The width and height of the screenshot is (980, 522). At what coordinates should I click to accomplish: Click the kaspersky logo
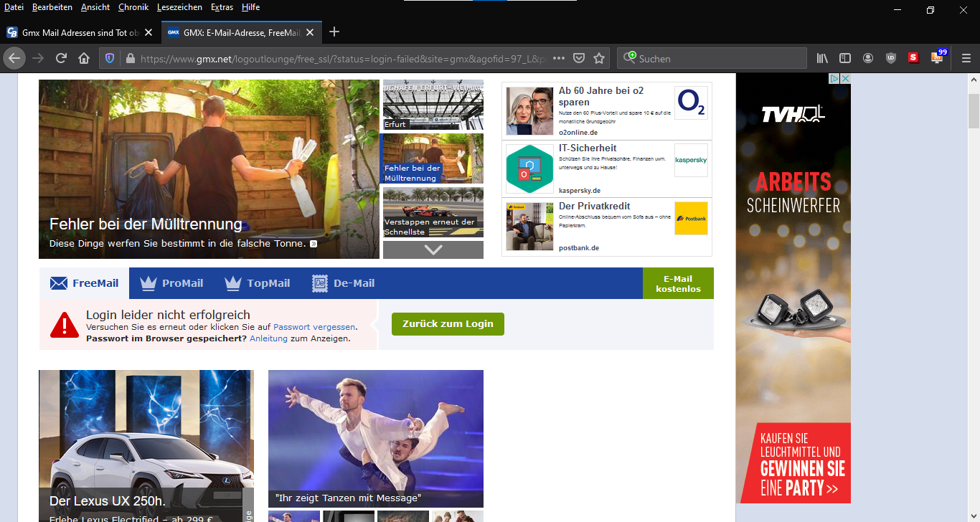coord(691,160)
